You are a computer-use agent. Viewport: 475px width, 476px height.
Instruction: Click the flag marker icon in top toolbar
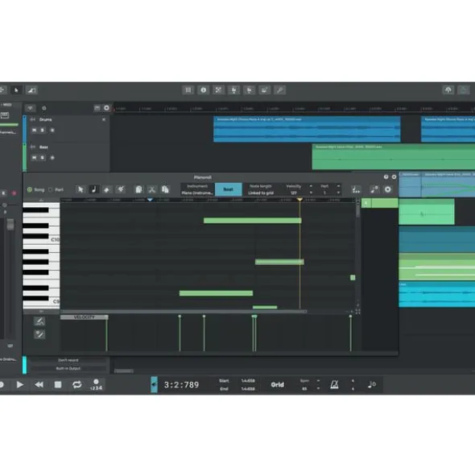click(250, 90)
